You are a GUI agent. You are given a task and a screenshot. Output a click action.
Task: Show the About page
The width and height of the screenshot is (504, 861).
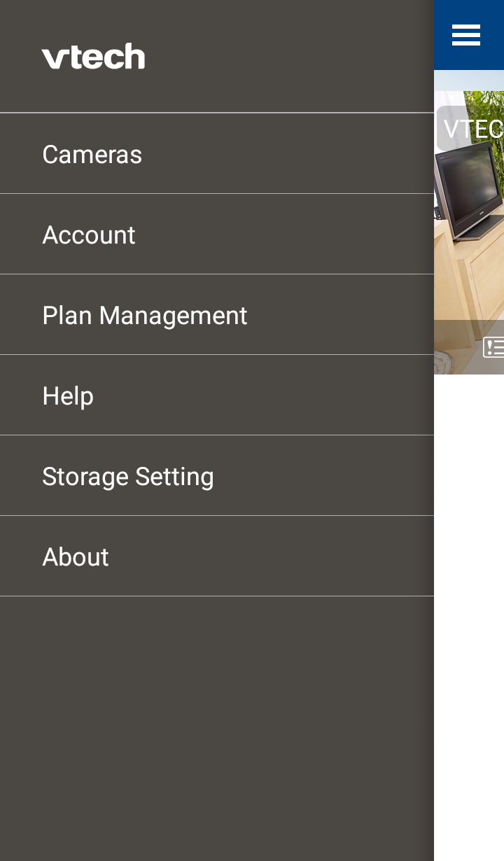[76, 557]
